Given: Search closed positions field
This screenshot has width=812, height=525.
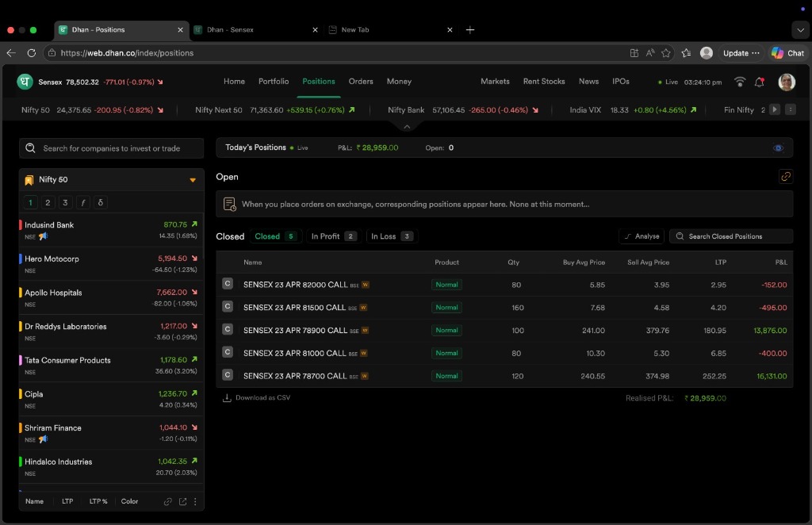Looking at the screenshot, I should click(x=731, y=236).
